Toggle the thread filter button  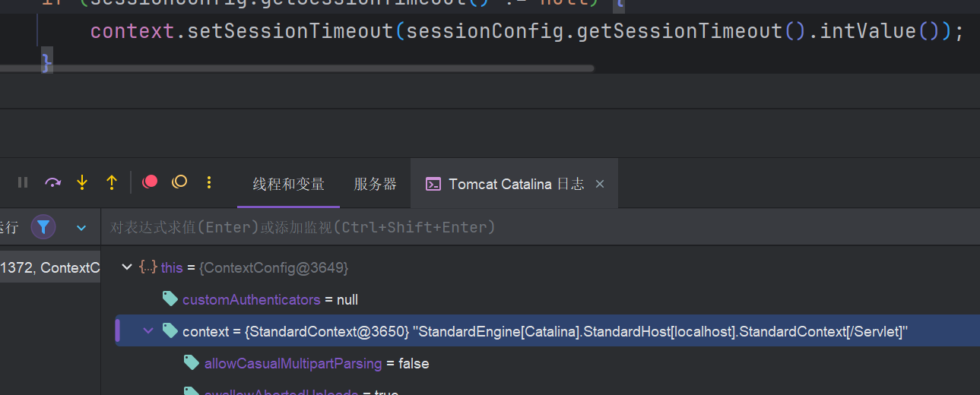pyautogui.click(x=43, y=226)
